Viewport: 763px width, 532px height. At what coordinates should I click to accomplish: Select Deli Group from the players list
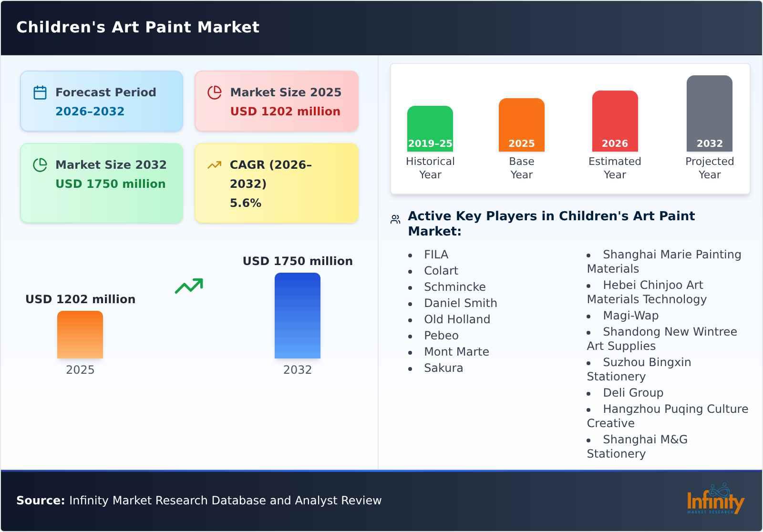633,393
